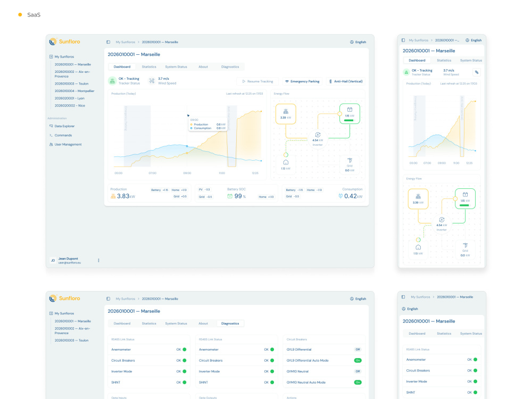This screenshot has width=532, height=399.
Task: Click solar panel node in desktop Energy Flow
Action: coord(286,114)
